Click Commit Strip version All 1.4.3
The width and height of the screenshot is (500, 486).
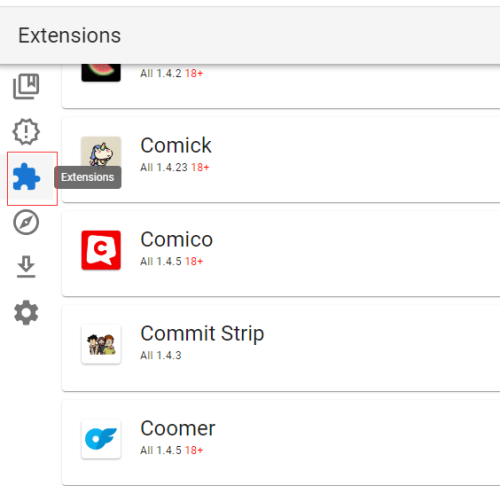click(161, 355)
